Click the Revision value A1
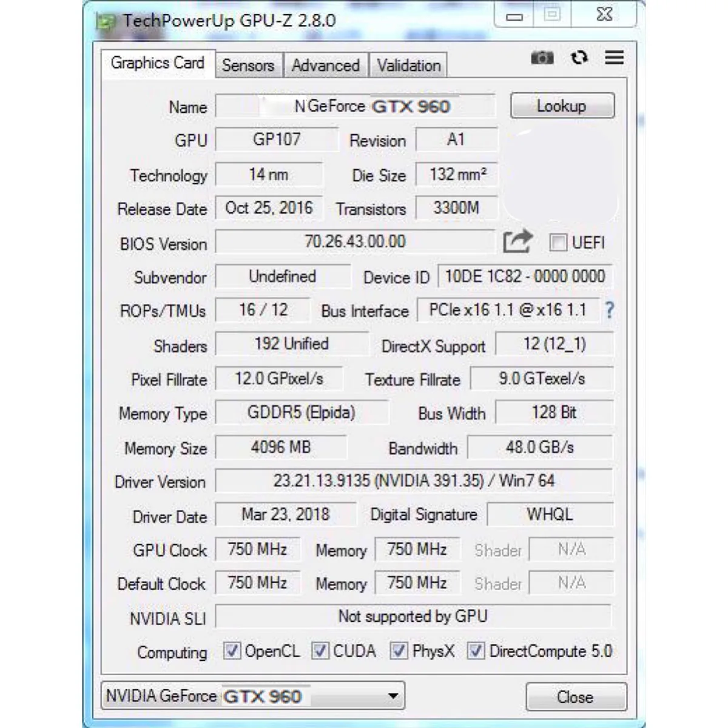Screen dimensions: 728x728 point(456,140)
